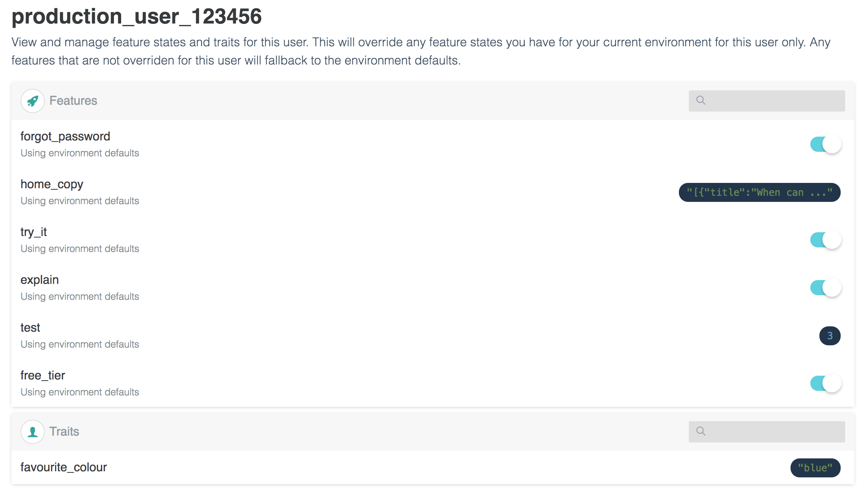Open the home_copy JSON value badge
The image size is (868, 488).
click(759, 192)
